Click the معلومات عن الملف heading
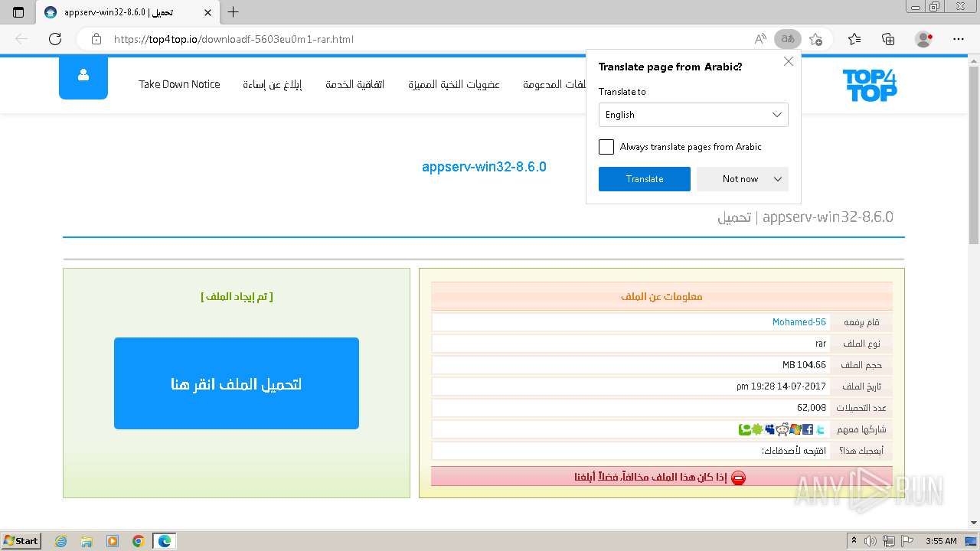Viewport: 980px width, 551px height. tap(661, 297)
